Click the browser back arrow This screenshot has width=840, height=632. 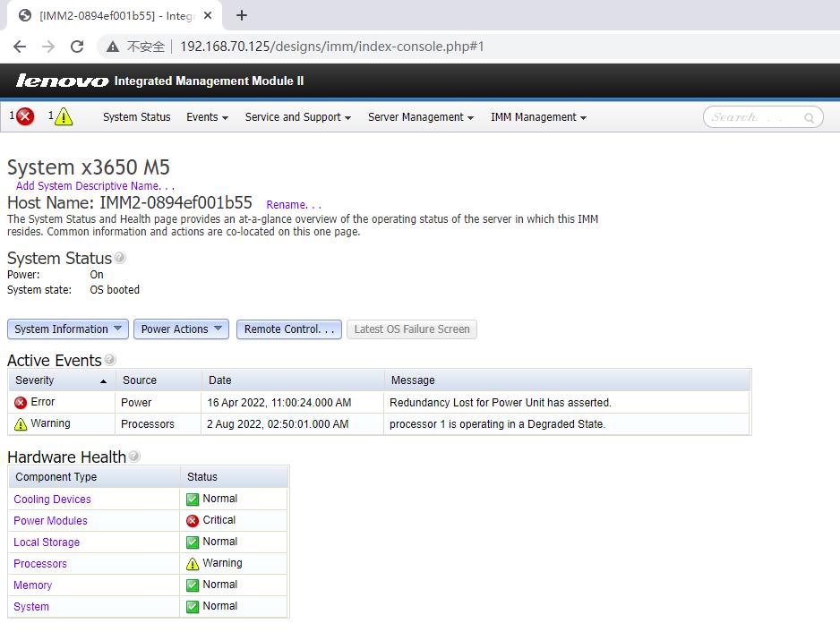point(20,47)
